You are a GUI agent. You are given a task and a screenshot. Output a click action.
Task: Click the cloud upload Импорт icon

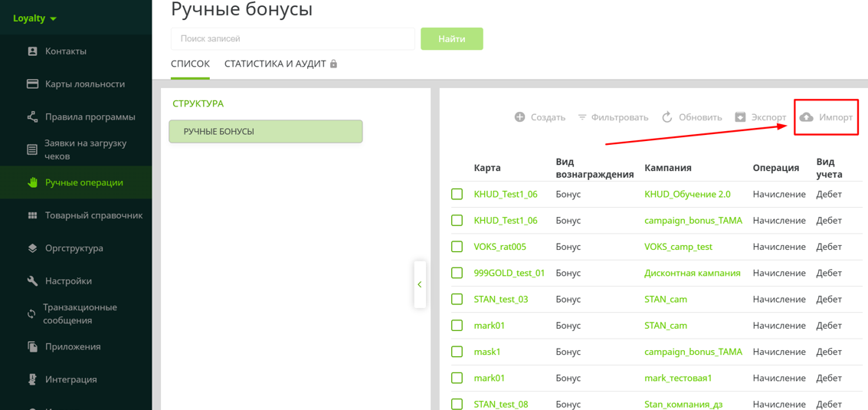[x=807, y=117]
